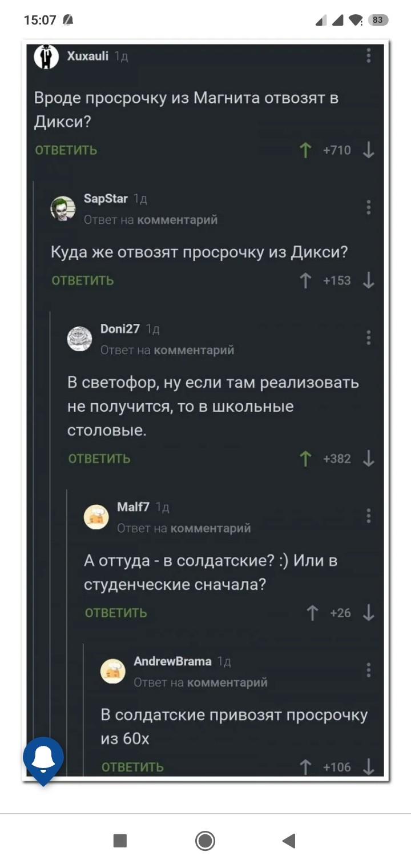Downvote Xuxauli's comment with +710 rating
Viewport: 411px width, 868px height.
point(369,150)
